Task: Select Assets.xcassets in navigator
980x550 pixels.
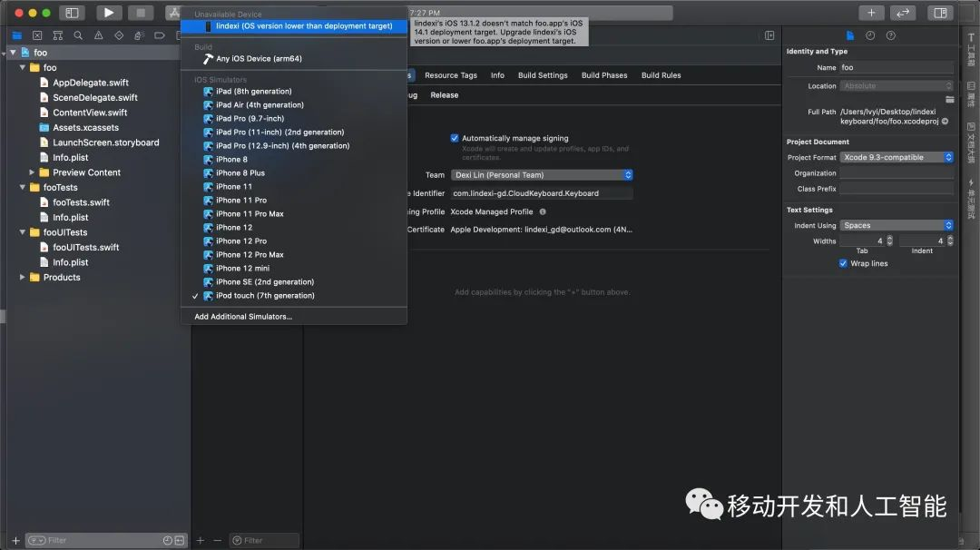Action: (85, 127)
